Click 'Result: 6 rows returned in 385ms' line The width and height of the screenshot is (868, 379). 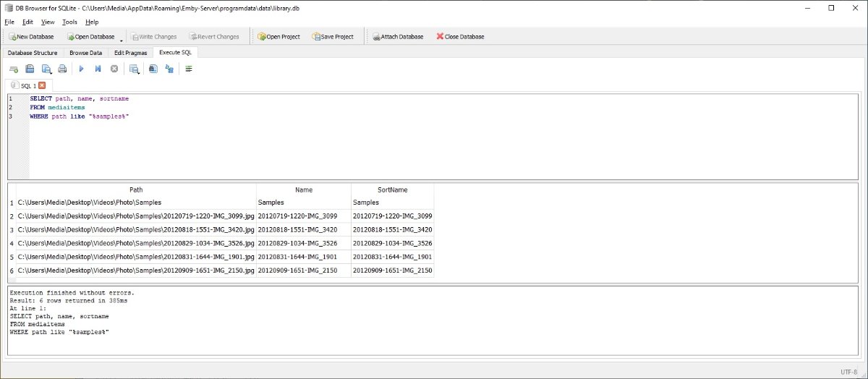(x=69, y=300)
